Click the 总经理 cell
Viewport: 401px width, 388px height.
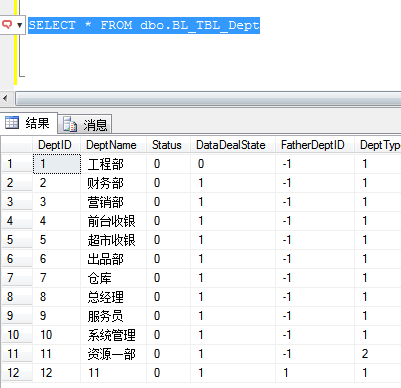tap(113, 297)
